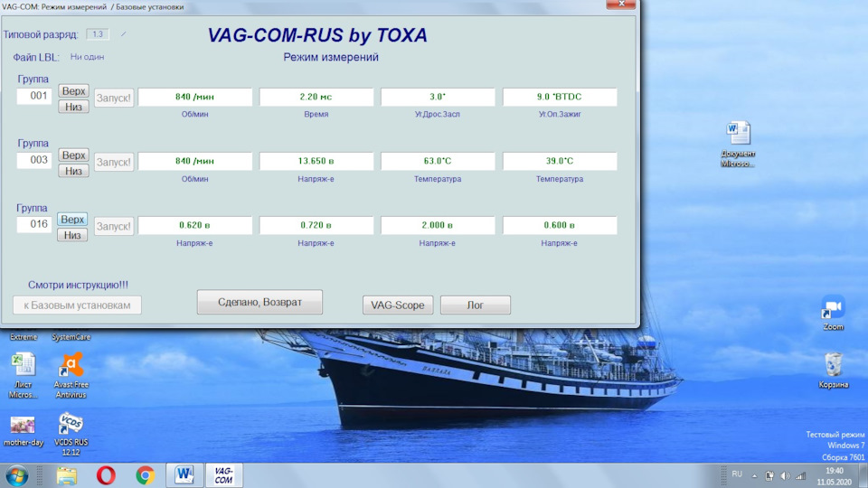Click the 0.720 в voltage value

click(x=316, y=225)
